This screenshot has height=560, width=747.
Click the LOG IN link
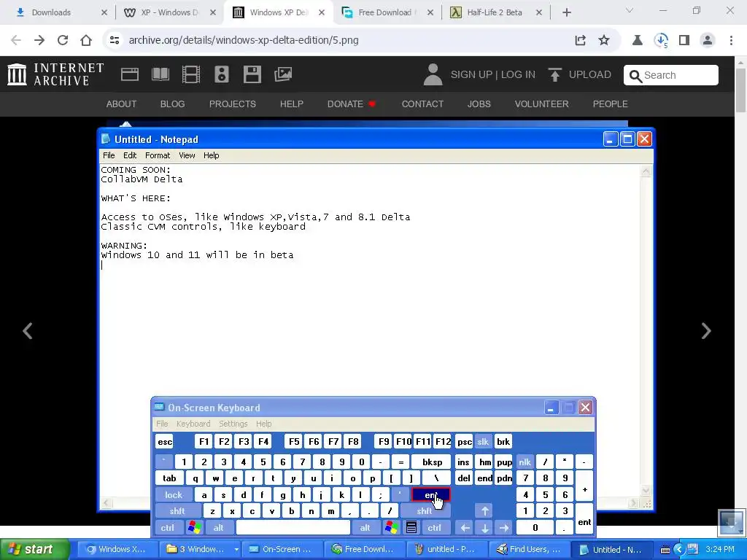(518, 75)
